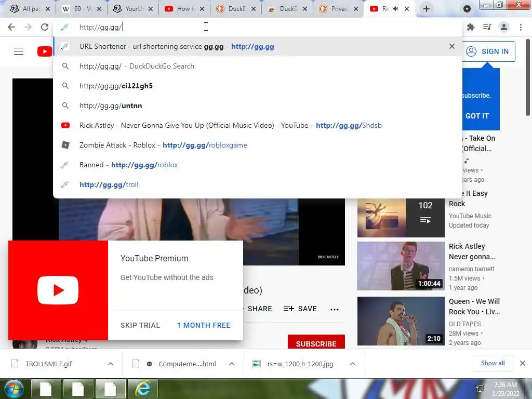
Task: Click the YouTube logo icon
Action: 45,51
